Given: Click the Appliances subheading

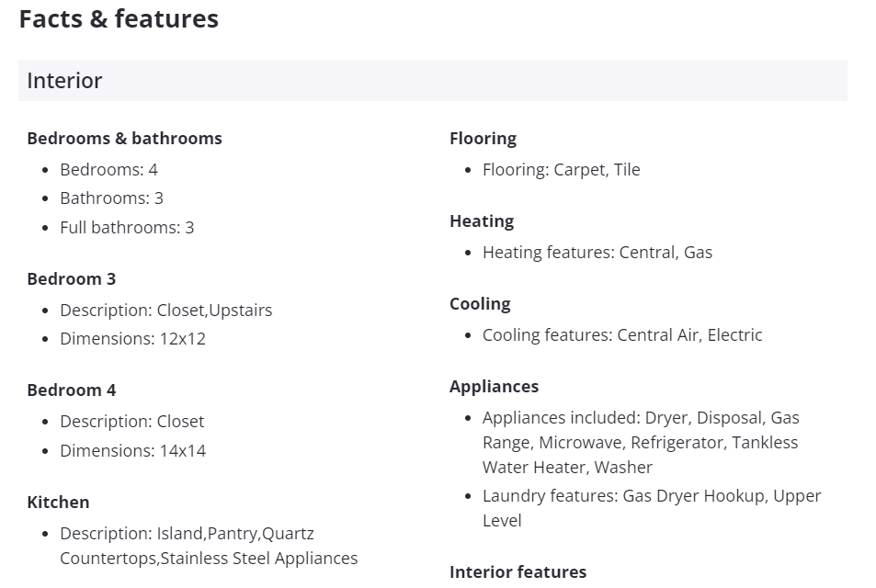Looking at the screenshot, I should 494,387.
